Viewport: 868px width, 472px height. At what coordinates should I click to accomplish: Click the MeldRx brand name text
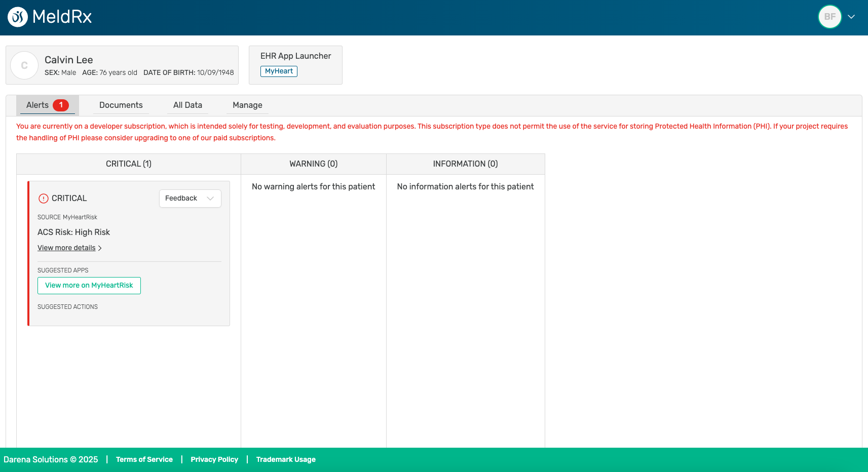(x=62, y=17)
